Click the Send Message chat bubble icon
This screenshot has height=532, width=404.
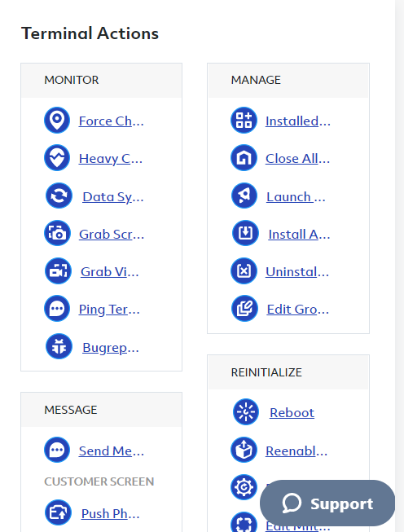57,451
